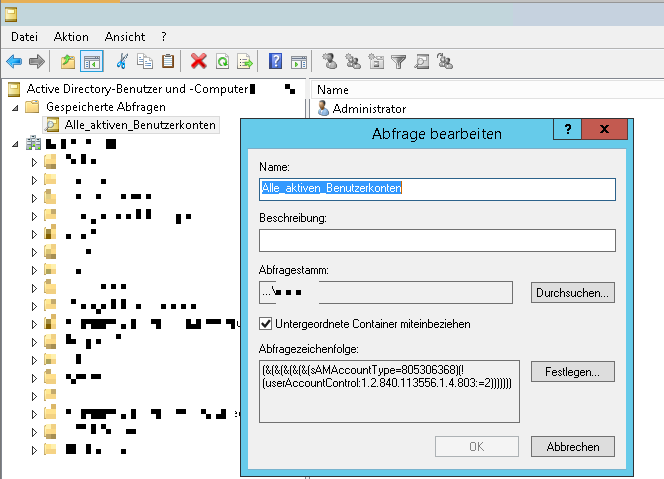Click the Cut scissors toolbar icon
The width and height of the screenshot is (664, 479).
122,62
